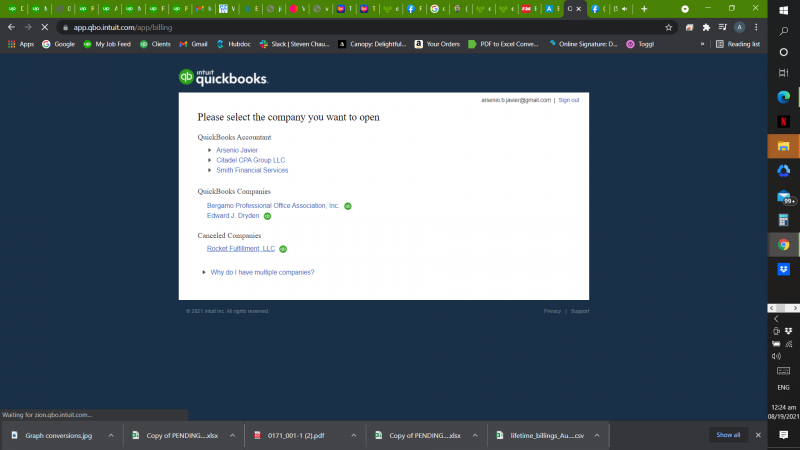800x450 pixels.
Task: Go back to previous page
Action: click(x=11, y=28)
